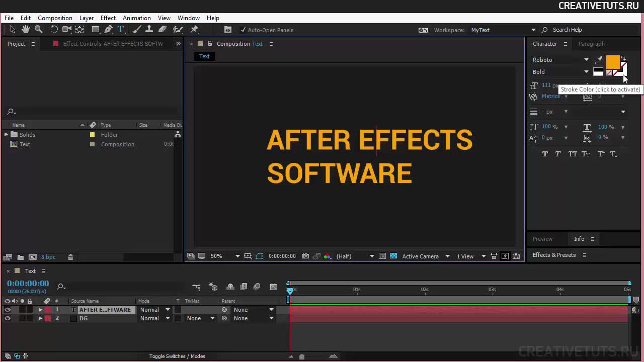The height and width of the screenshot is (362, 644).
Task: Create new folder in Project panel
Action: click(x=21, y=257)
